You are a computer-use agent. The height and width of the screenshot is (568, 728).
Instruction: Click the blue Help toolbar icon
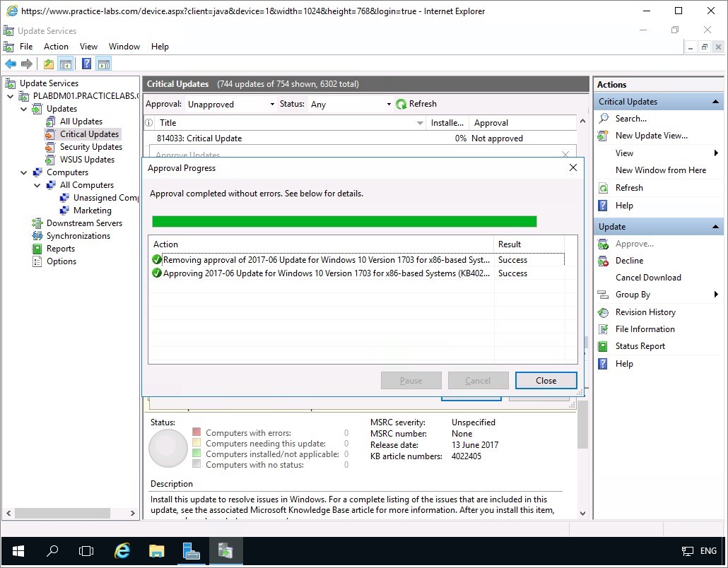[x=86, y=64]
